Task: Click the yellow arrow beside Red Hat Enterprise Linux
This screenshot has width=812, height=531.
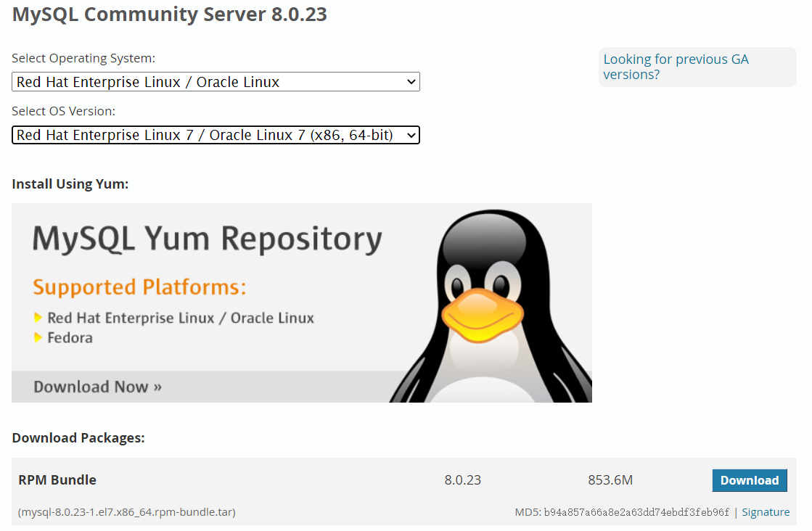Action: [x=37, y=317]
